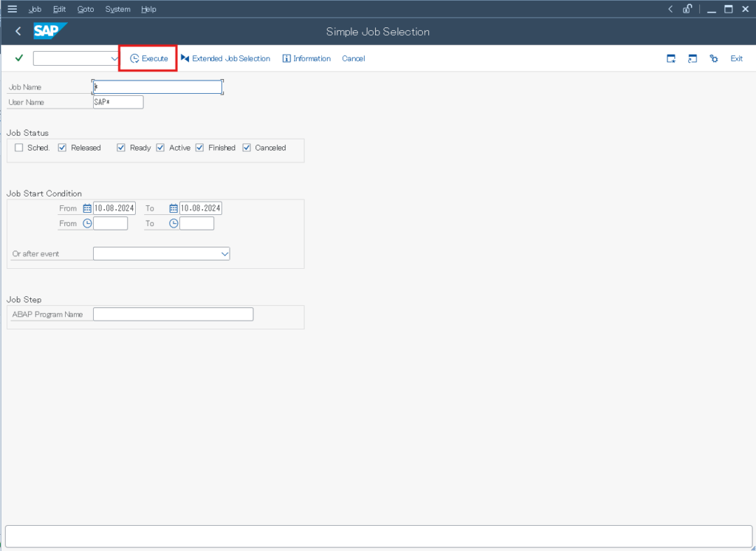Screen dimensions: 756x551
Task: Enable the Sched. job status checkbox
Action: [19, 147]
